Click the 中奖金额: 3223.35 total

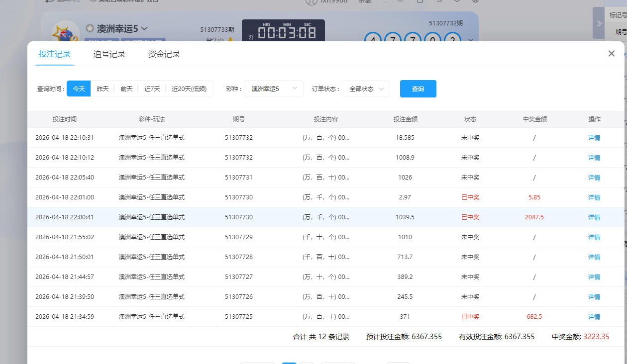pyautogui.click(x=581, y=337)
